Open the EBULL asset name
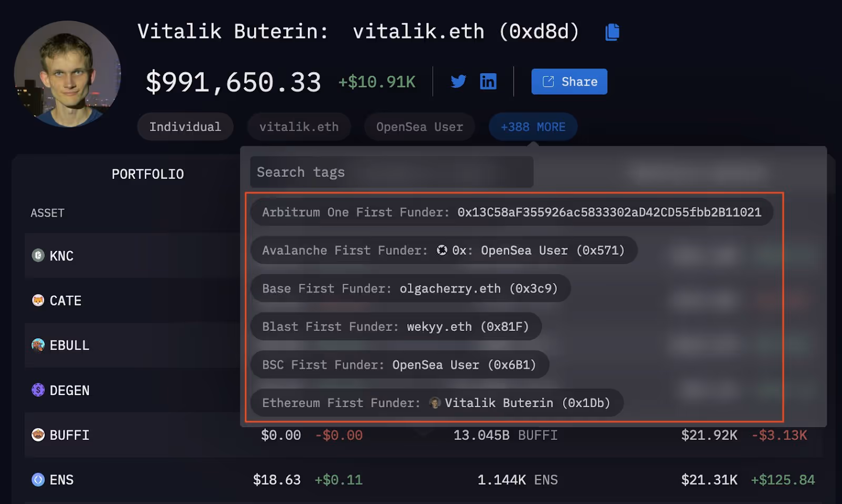The width and height of the screenshot is (842, 504). pyautogui.click(x=69, y=346)
